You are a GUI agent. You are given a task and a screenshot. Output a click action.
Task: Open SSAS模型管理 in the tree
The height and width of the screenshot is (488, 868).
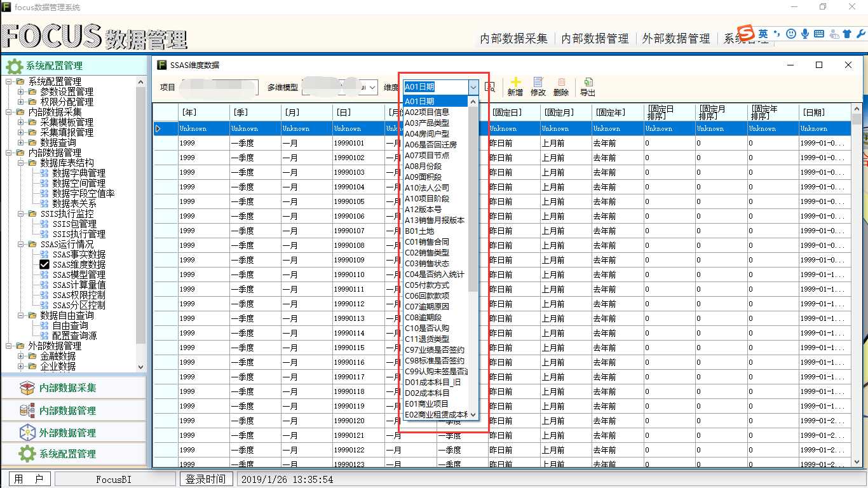[x=79, y=274]
